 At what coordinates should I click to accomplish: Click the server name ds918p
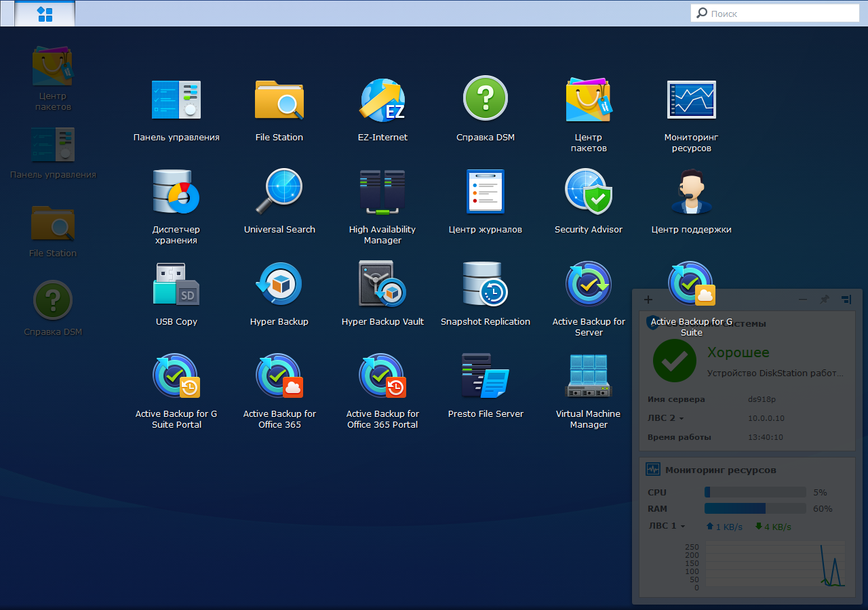click(761, 399)
